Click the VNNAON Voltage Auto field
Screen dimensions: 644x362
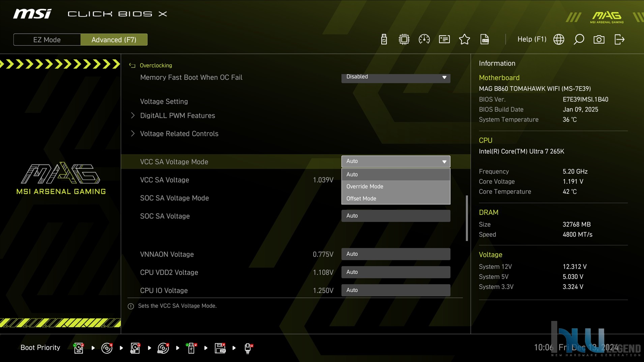click(396, 254)
